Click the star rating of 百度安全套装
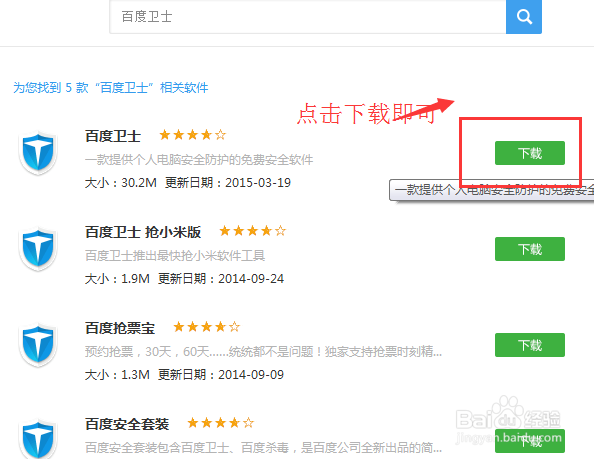 (x=220, y=423)
